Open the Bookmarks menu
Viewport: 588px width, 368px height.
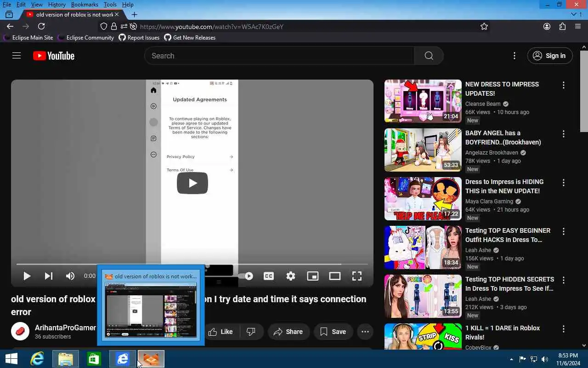point(85,5)
